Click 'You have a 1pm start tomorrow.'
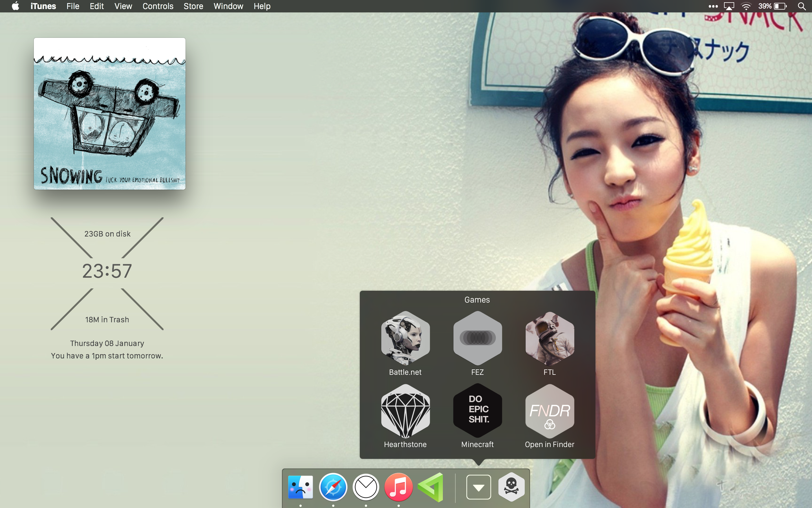812x508 pixels. point(107,356)
